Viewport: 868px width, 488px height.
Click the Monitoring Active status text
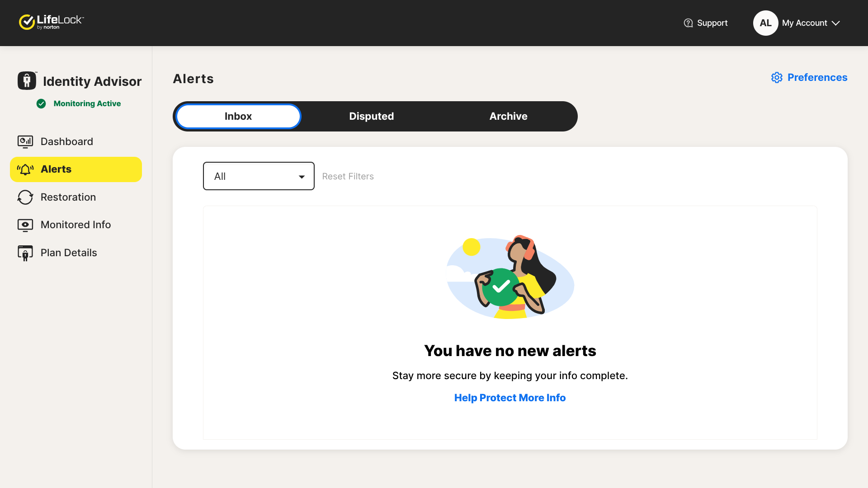[87, 104]
